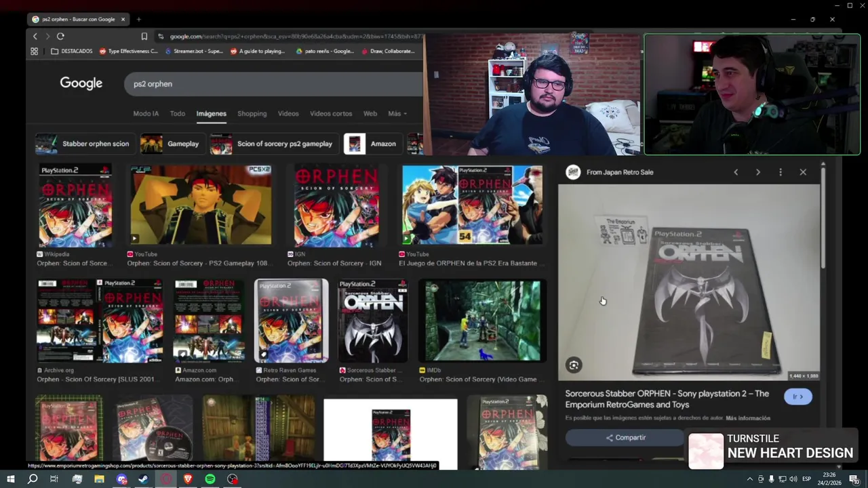868x488 pixels.
Task: Click the Compartir share button
Action: [x=625, y=438]
